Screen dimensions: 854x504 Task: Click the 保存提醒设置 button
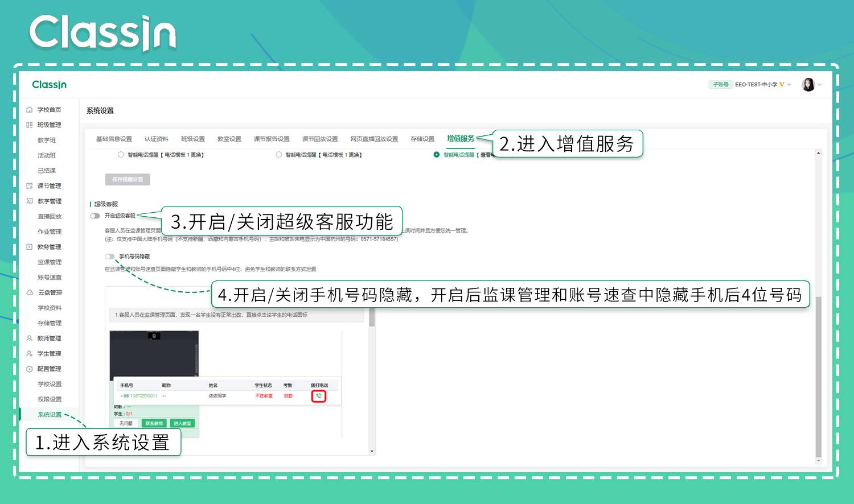(x=128, y=179)
